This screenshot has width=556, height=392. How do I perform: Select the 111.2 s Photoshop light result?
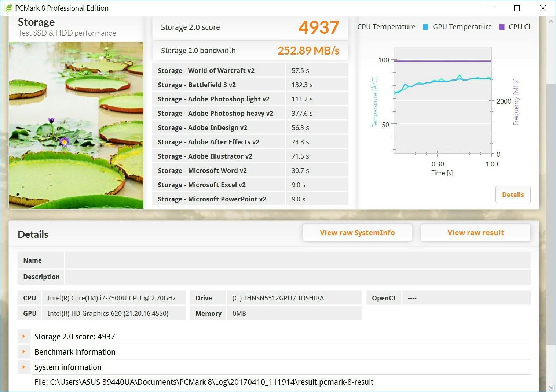(302, 99)
